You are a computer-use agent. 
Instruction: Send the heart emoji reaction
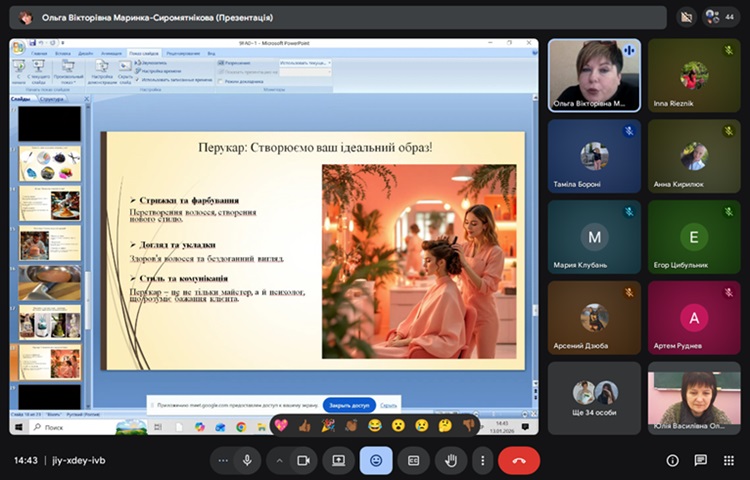click(x=281, y=425)
